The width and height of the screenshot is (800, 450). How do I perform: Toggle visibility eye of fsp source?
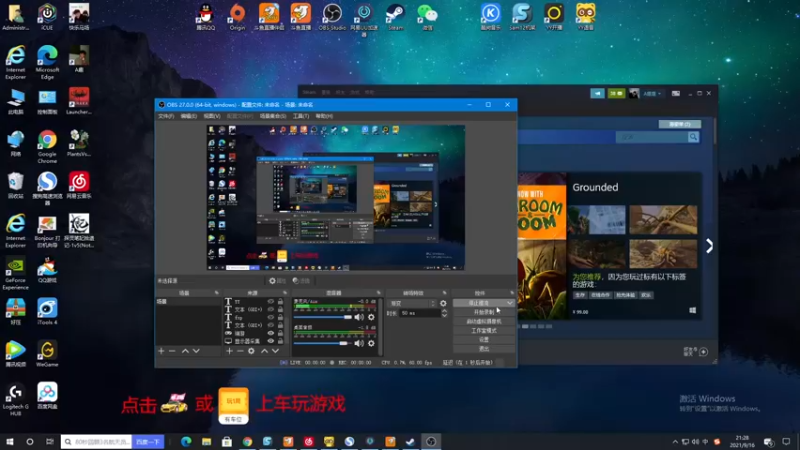click(x=271, y=317)
